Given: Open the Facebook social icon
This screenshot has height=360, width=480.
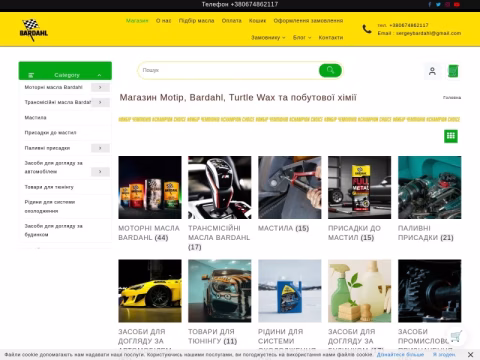Looking at the screenshot, I should point(430,4).
